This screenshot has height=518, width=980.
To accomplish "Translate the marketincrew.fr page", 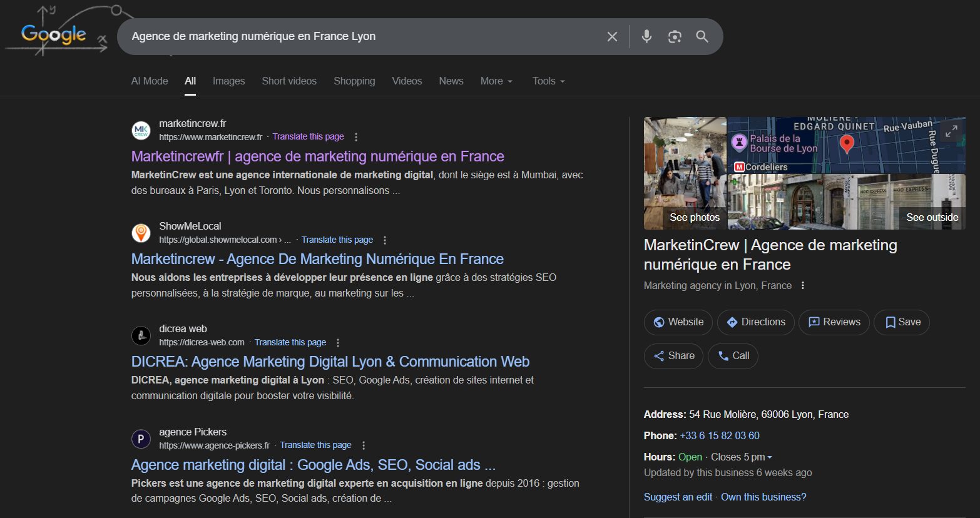I will [x=308, y=137].
